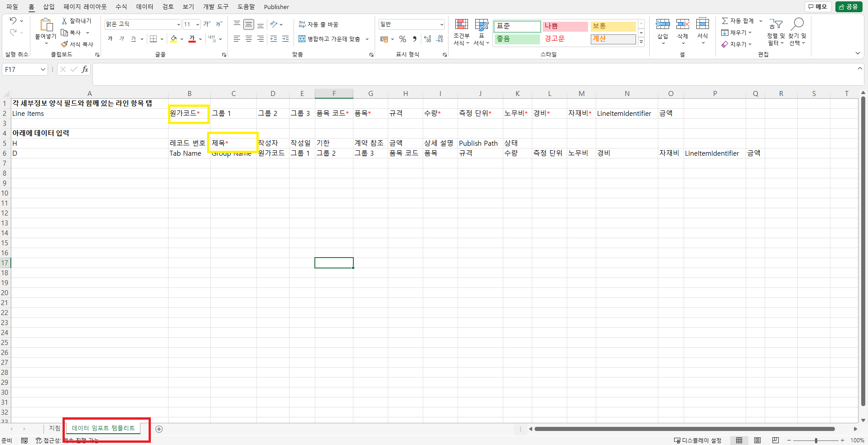Toggle bold 가 formatting button
The height and width of the screenshot is (445, 868).
110,39
